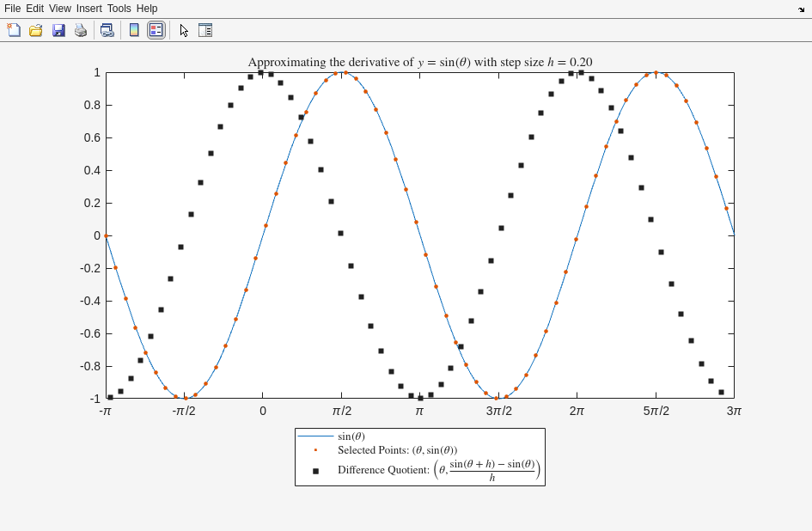Image resolution: width=812 pixels, height=531 pixels.
Task: Print the figure with the printer icon
Action: tap(81, 30)
